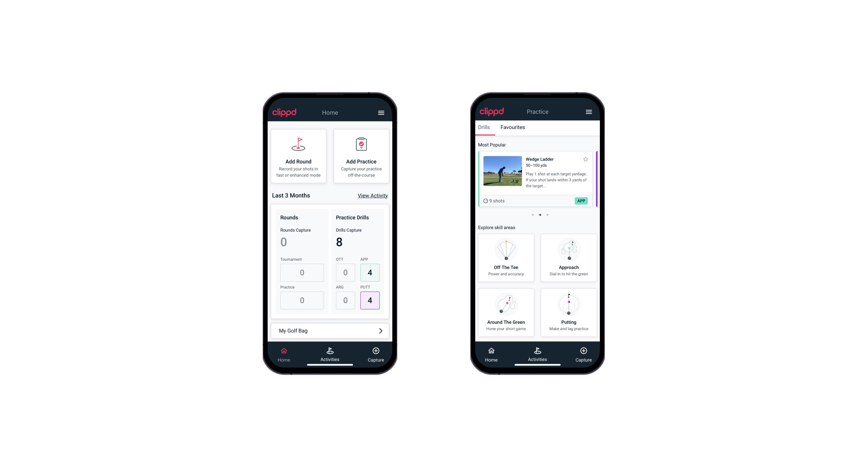The height and width of the screenshot is (467, 868).
Task: Tap View Activity link for last 3 months
Action: coord(372,195)
